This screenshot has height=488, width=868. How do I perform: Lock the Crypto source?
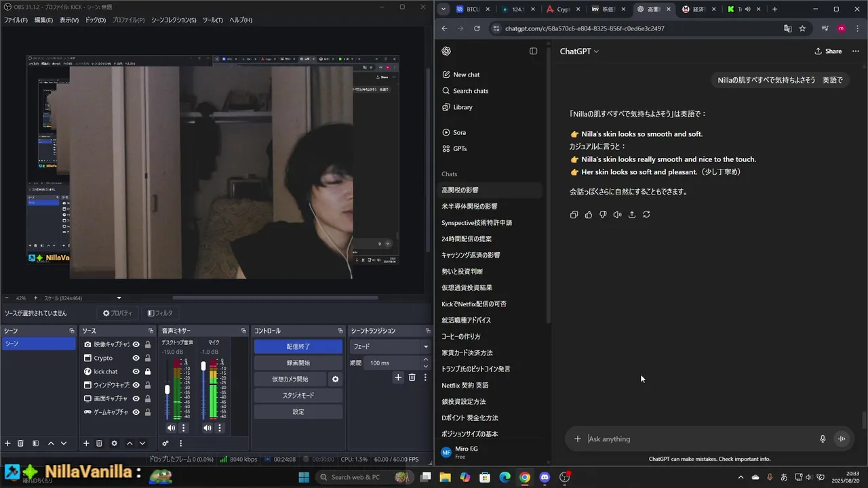point(148,358)
